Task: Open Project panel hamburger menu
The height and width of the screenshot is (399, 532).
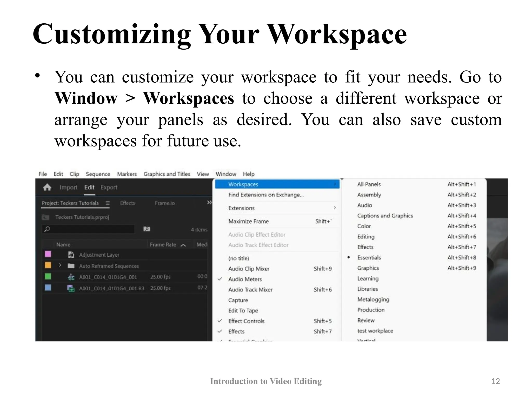Action: pyautogui.click(x=108, y=203)
